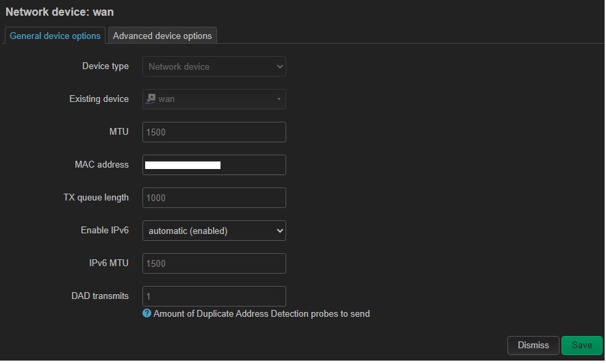Select the General device options tab
Screen dimensions: 606x364
point(55,36)
